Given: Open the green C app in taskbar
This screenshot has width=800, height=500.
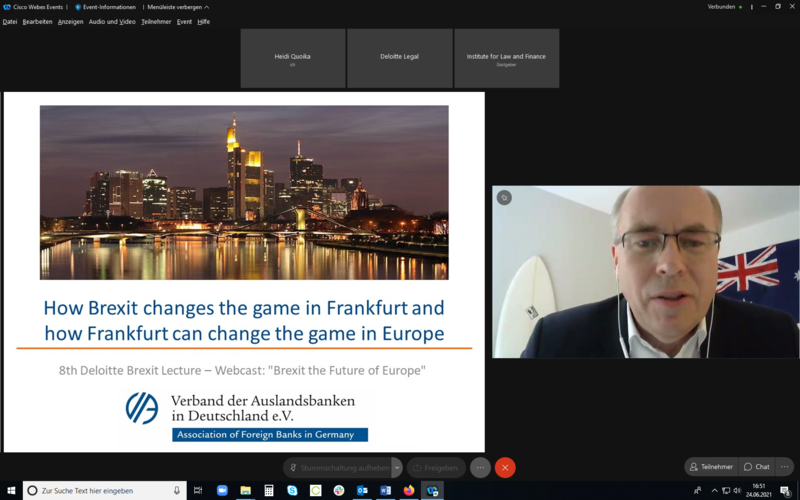Looking at the screenshot, I should (x=316, y=491).
